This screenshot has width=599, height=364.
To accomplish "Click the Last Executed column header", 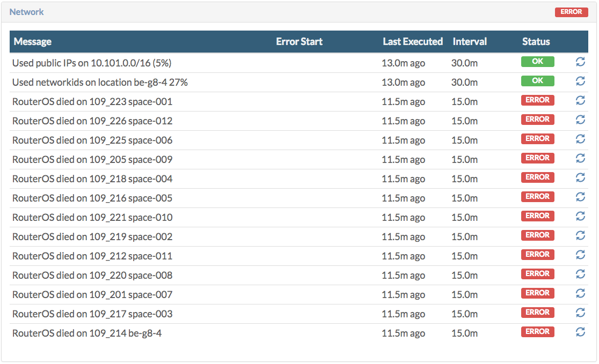I will (x=412, y=42).
